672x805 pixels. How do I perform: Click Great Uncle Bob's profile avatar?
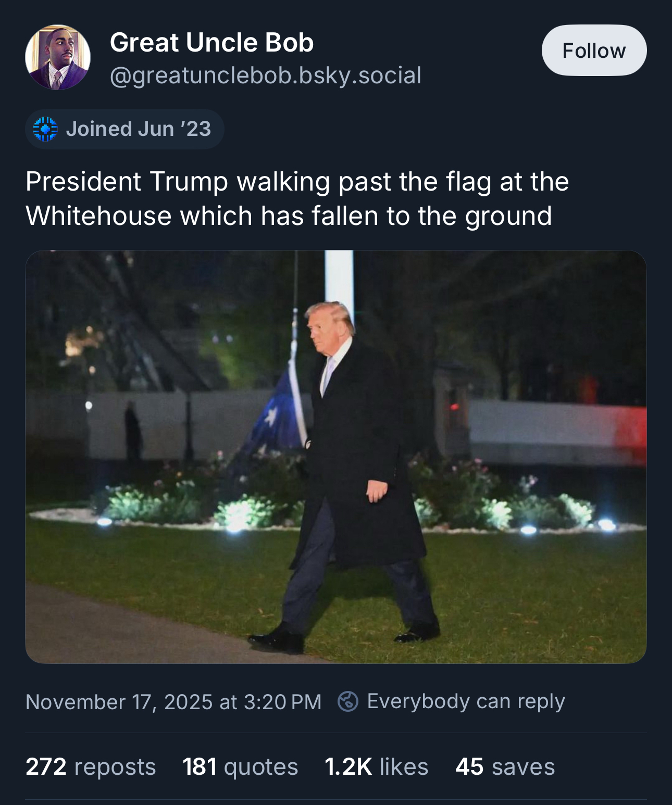pyautogui.click(x=58, y=57)
